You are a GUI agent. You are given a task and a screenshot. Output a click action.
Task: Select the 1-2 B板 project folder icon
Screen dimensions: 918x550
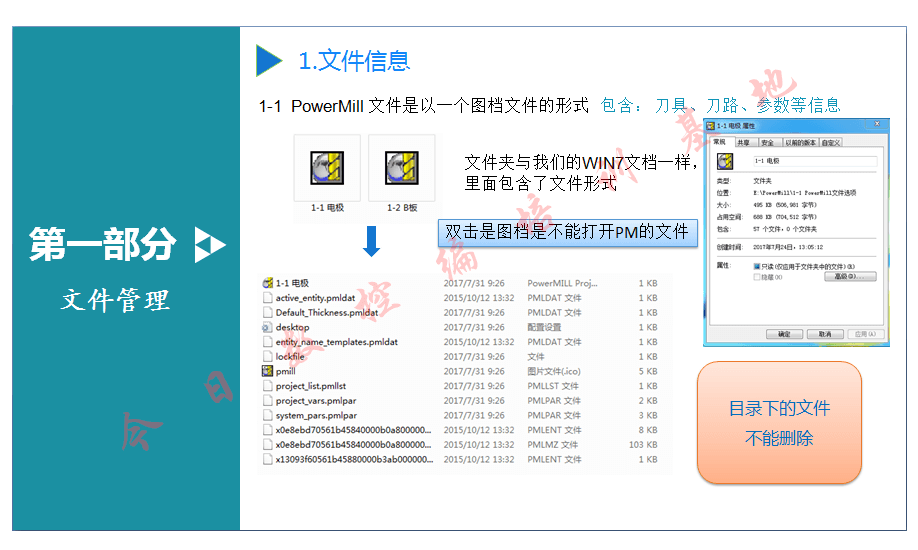[402, 168]
